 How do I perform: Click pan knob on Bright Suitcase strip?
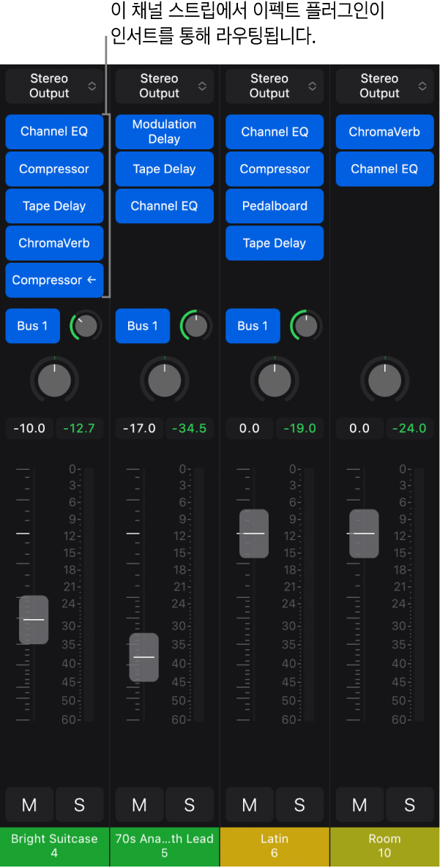54,380
